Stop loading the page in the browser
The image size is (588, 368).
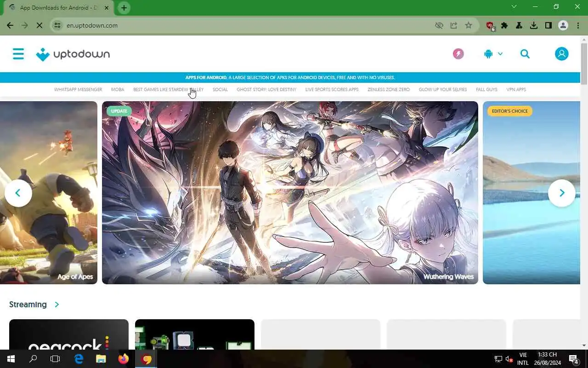tap(40, 25)
